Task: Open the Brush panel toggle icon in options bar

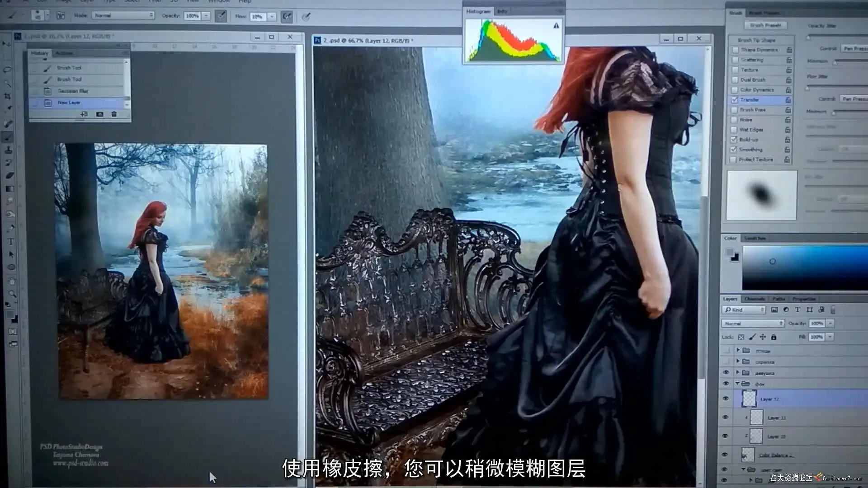Action: click(61, 15)
